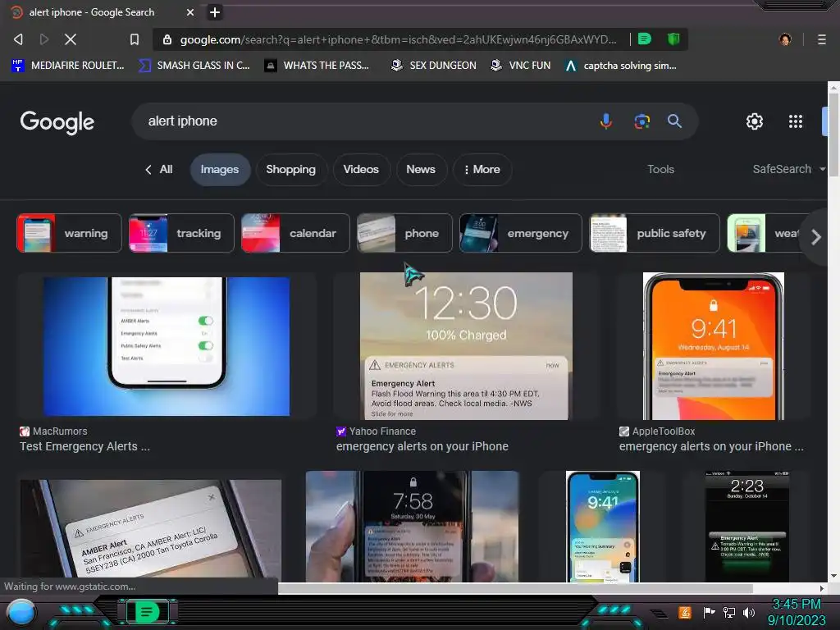Open the 2:23 tornado warning image
Screen dimensions: 840x630
coord(746,527)
